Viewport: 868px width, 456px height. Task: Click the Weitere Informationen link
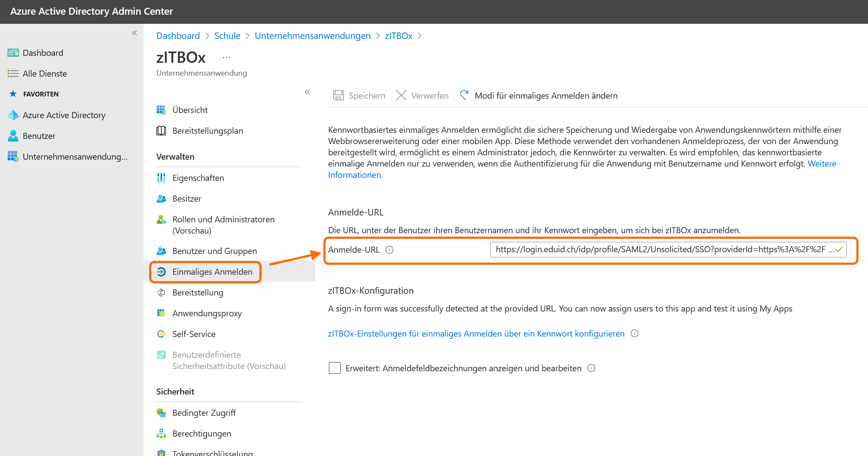(821, 164)
